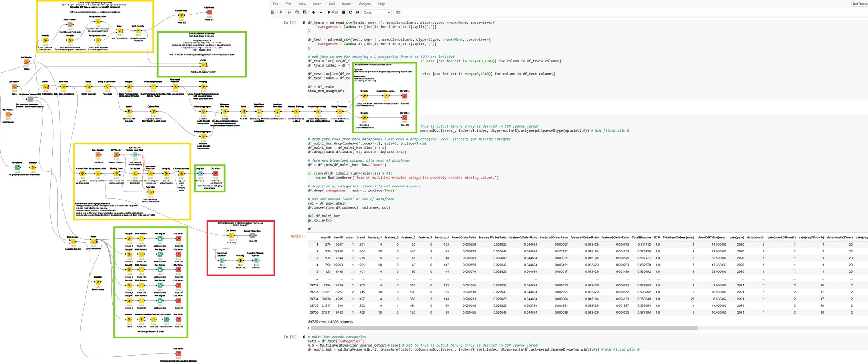The width and height of the screenshot is (868, 362).
Task: Select the CSV Reader submission node
Action: (8, 114)
